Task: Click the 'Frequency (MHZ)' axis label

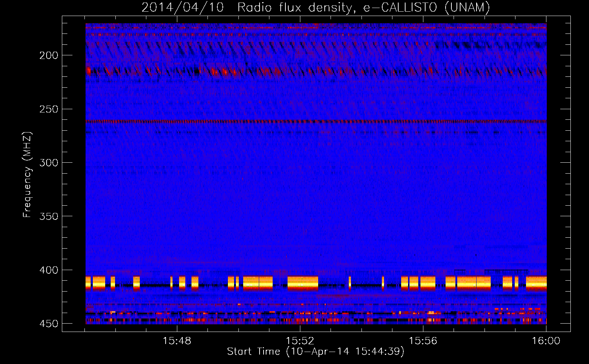Action: pyautogui.click(x=27, y=174)
